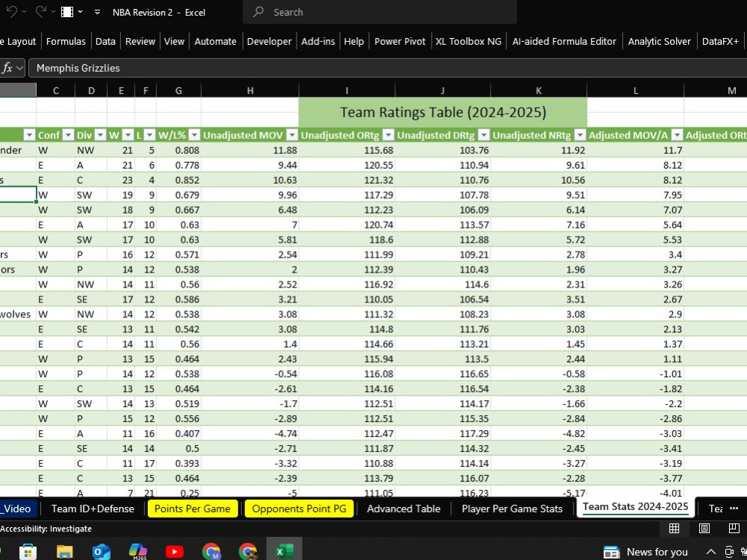Click formula bar showing Memphis Grizzlies
This screenshot has width=747, height=560.
387,68
